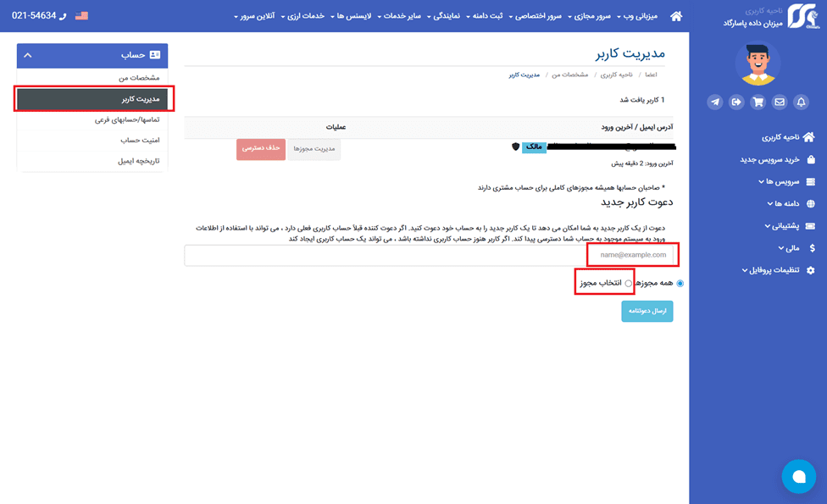827x504 pixels.
Task: Select 'مشخصات من' in account panel
Action: [x=138, y=78]
